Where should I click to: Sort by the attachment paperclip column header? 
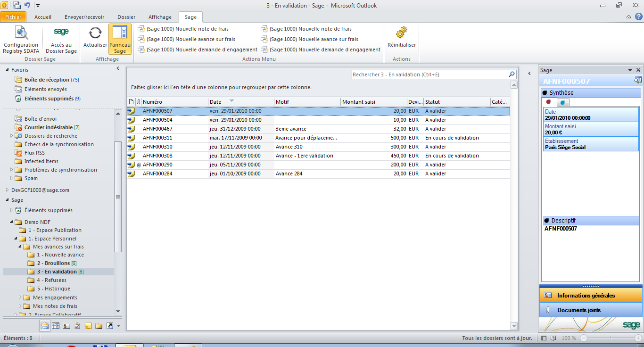click(x=138, y=102)
